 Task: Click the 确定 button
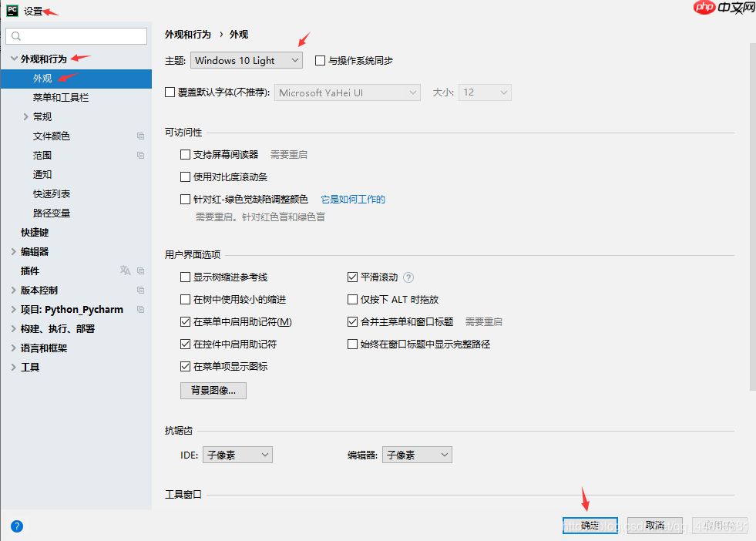(x=590, y=525)
